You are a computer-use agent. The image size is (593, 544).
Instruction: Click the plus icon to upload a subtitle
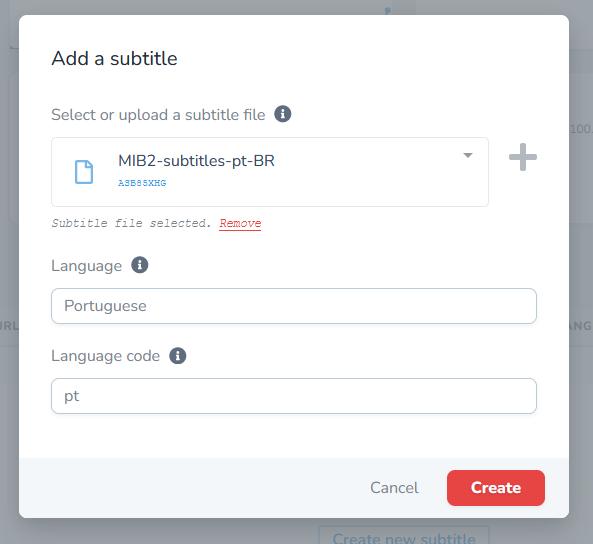tap(523, 157)
